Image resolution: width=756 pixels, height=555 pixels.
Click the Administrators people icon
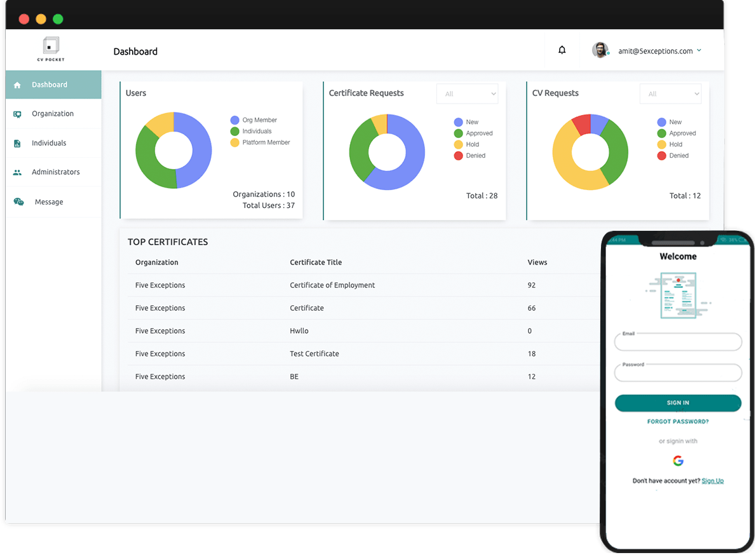tap(18, 172)
